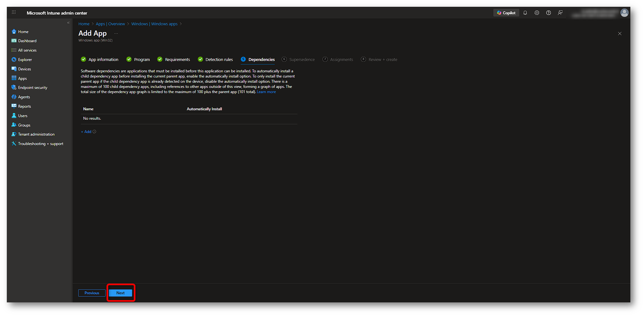Click the Windows | Windows apps breadcrumb

coord(155,24)
